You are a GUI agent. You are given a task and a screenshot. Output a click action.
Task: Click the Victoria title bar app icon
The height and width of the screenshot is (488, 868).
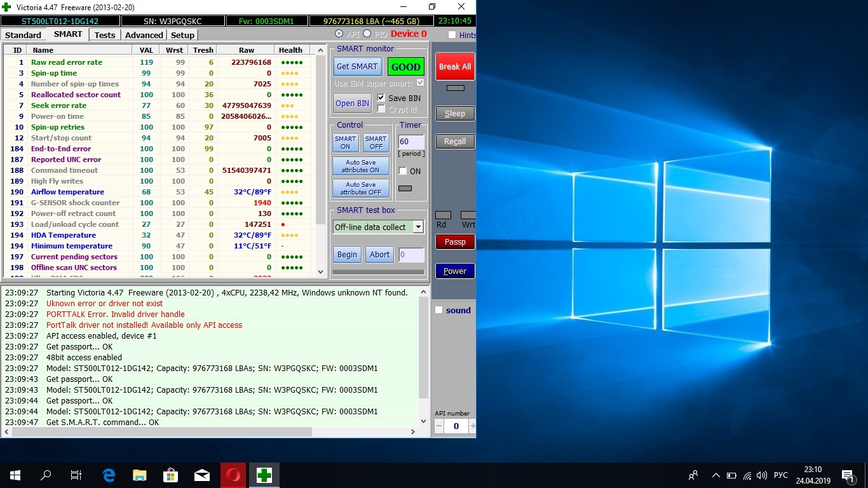[x=7, y=7]
